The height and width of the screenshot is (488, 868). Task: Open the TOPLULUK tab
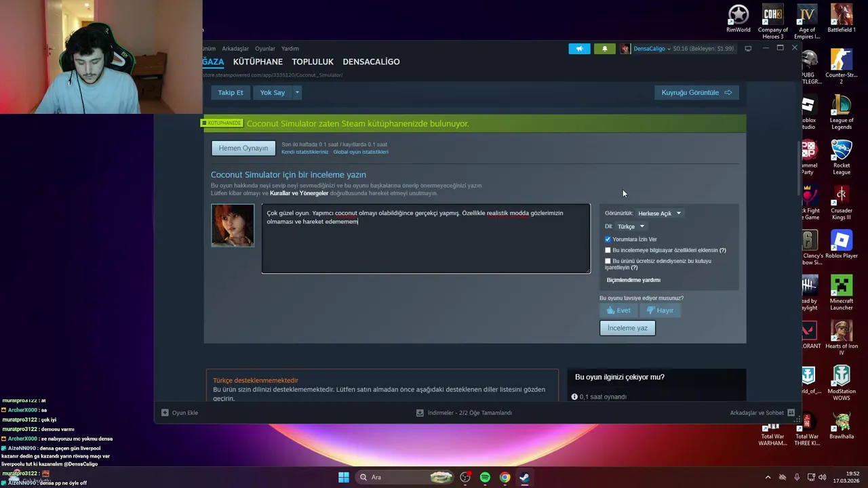(313, 62)
